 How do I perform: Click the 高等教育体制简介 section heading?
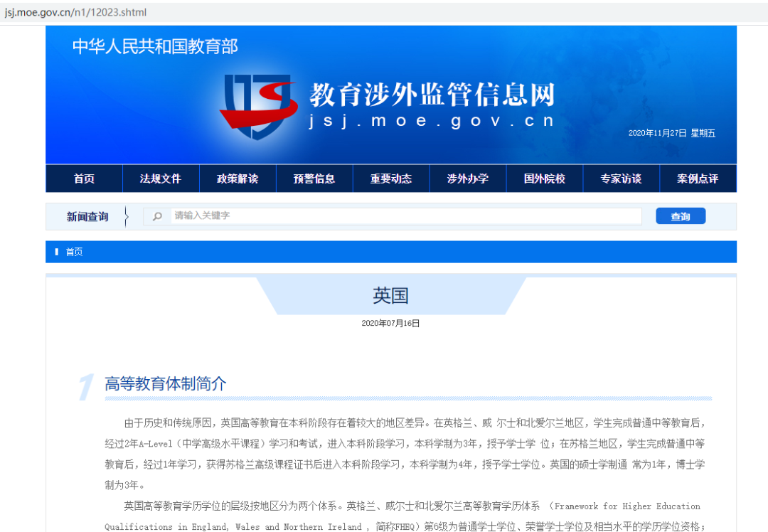click(165, 384)
